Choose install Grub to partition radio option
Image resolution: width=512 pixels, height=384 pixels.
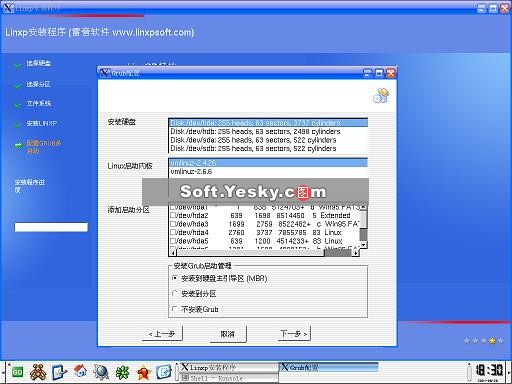tap(175, 293)
